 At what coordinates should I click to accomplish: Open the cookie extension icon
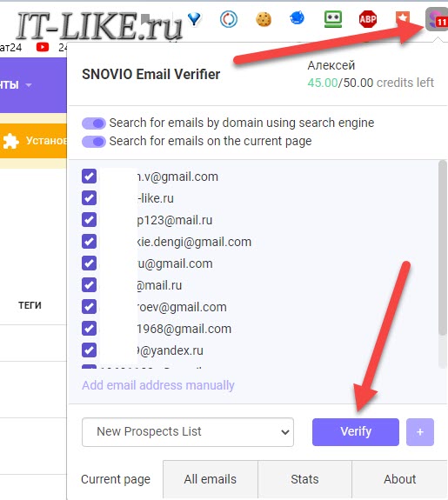264,19
